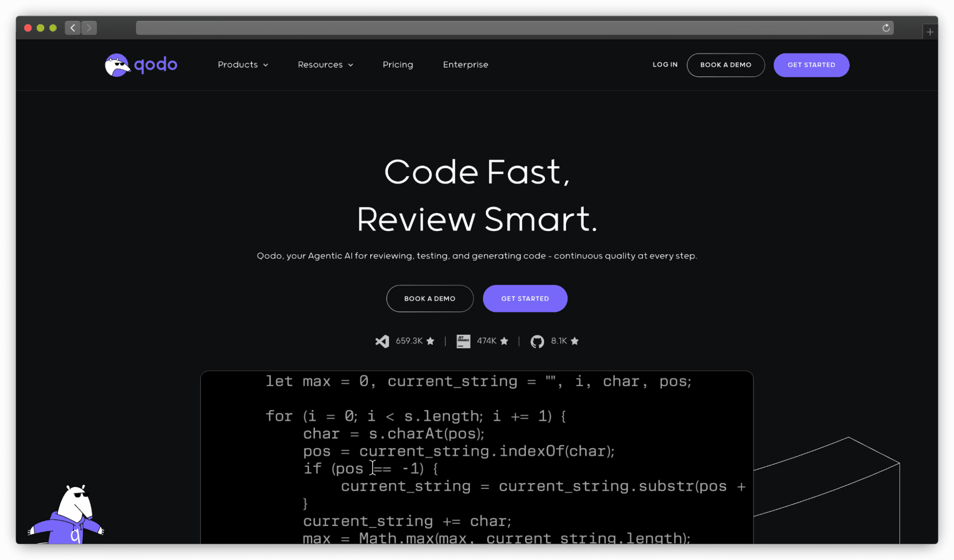954x560 pixels.
Task: Click the browser refresh icon
Action: (886, 28)
